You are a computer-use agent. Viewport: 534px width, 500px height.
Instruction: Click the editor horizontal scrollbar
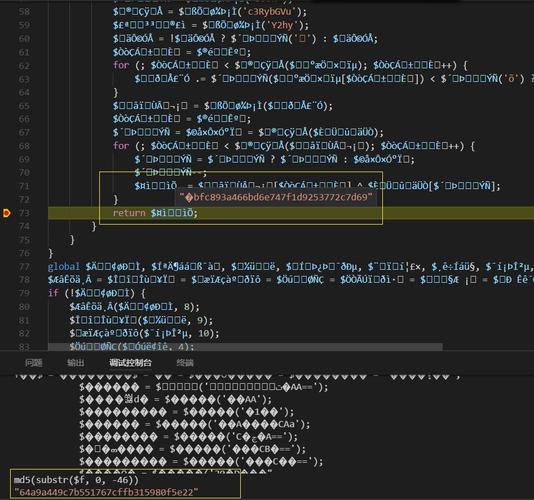[x=245, y=347]
